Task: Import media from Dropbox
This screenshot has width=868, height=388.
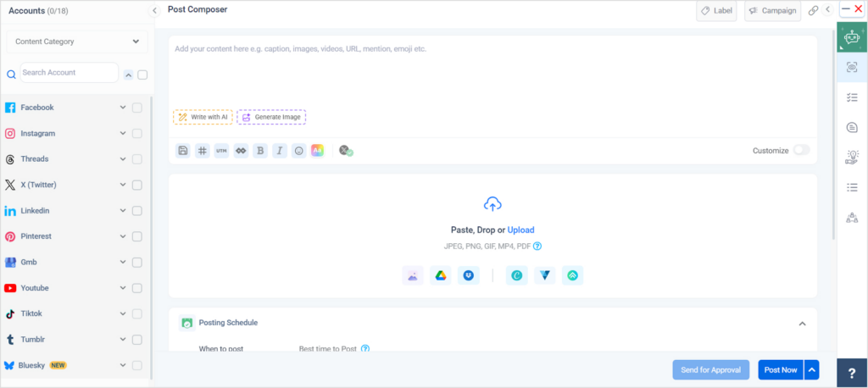Action: [468, 275]
